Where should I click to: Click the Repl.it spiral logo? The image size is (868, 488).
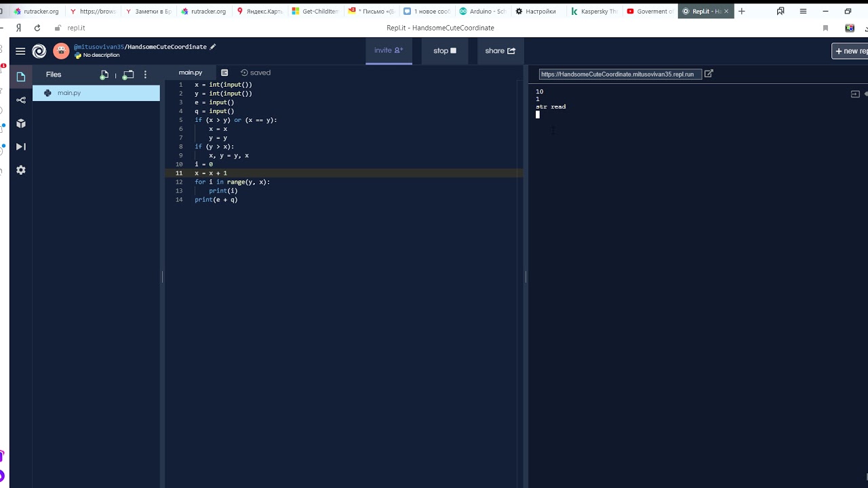click(x=39, y=51)
